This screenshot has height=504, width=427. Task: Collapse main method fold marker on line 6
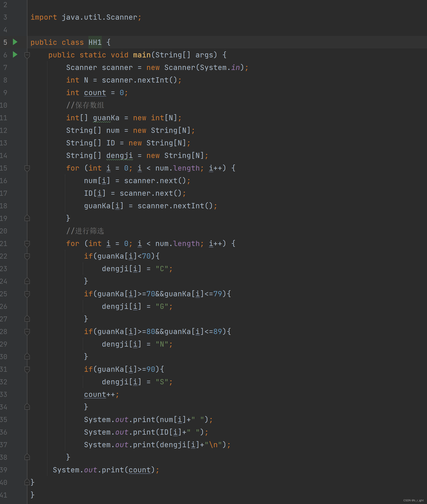tap(27, 55)
